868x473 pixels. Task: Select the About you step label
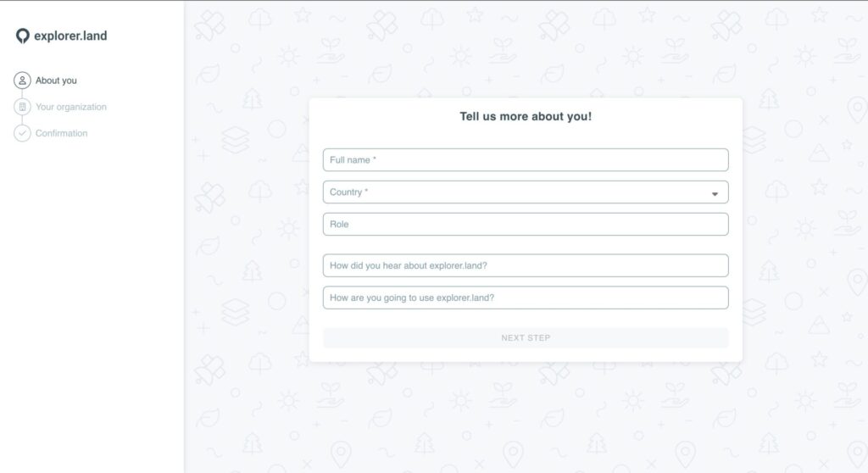[56, 81]
